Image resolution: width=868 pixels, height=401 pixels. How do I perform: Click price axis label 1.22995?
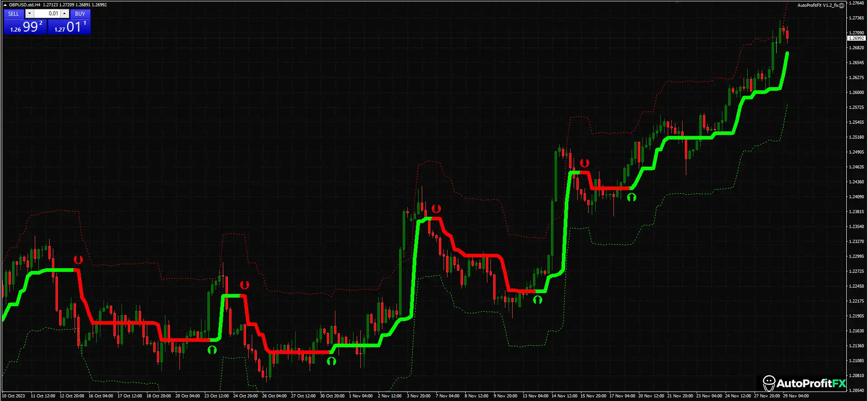click(856, 256)
